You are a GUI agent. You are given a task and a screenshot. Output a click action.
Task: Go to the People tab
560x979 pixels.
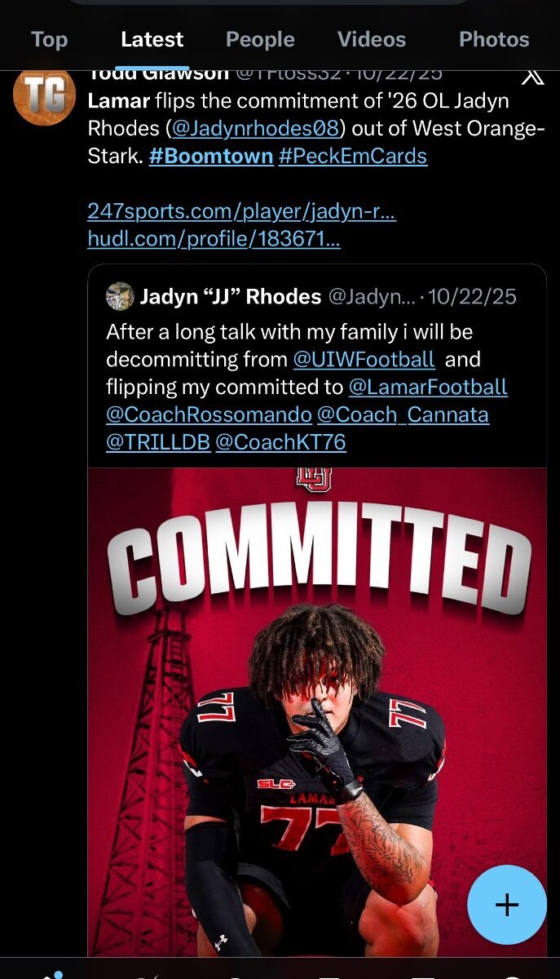coord(260,39)
